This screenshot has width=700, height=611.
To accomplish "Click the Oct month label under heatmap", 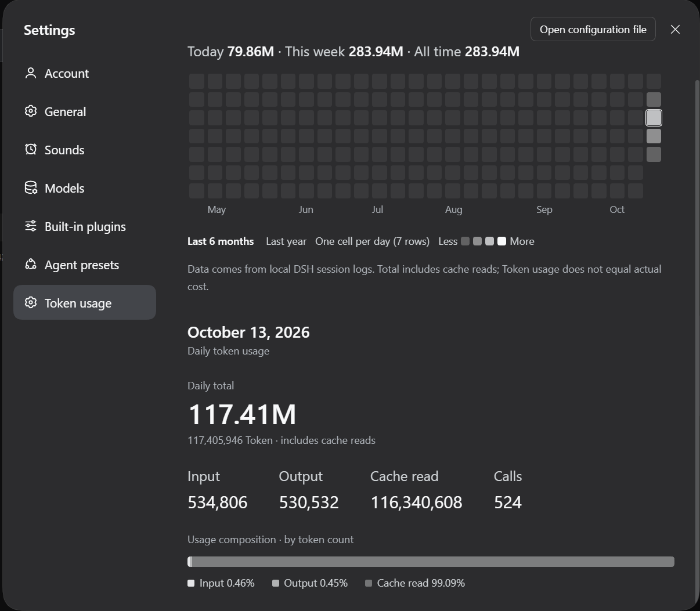I will pos(617,209).
